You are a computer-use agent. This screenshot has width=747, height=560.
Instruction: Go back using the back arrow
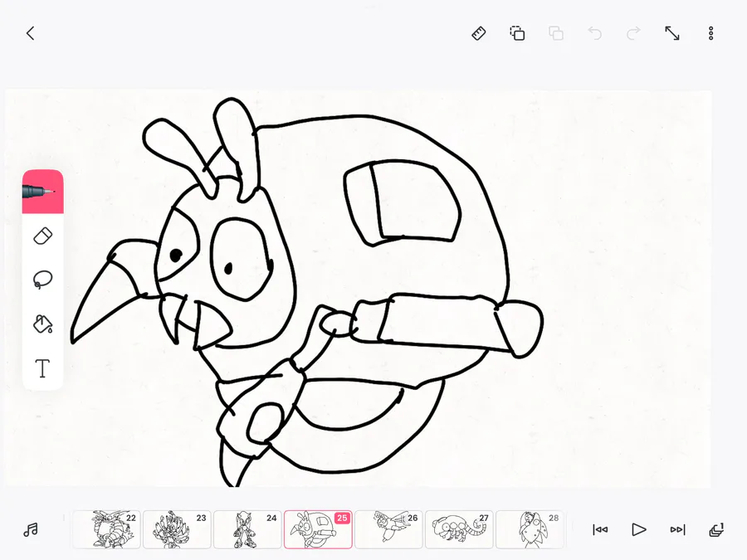[x=31, y=33]
